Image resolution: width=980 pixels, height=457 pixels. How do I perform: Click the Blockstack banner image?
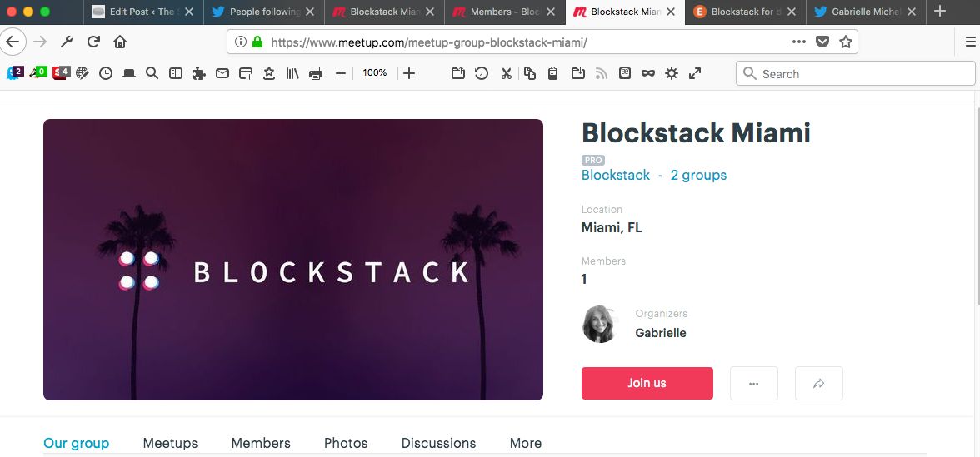click(293, 260)
